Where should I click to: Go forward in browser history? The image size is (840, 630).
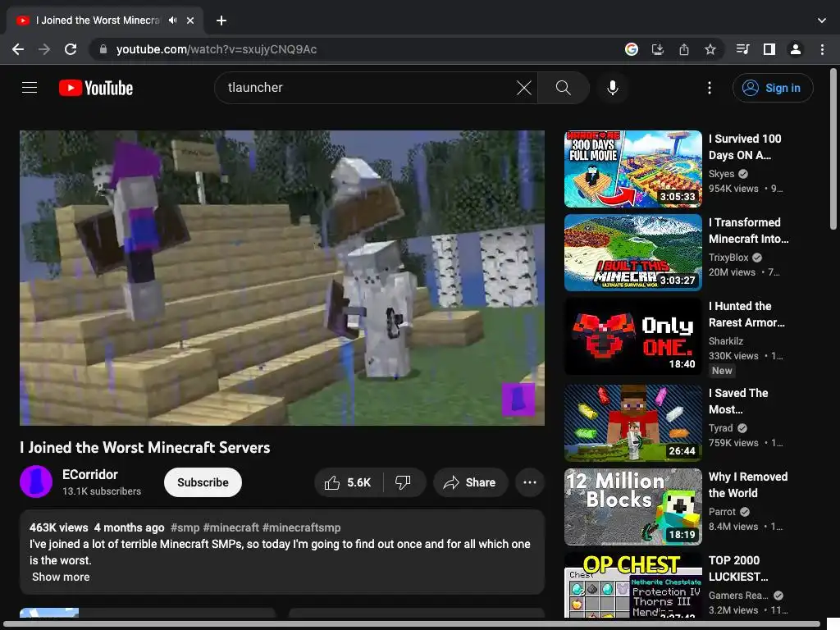click(x=44, y=49)
